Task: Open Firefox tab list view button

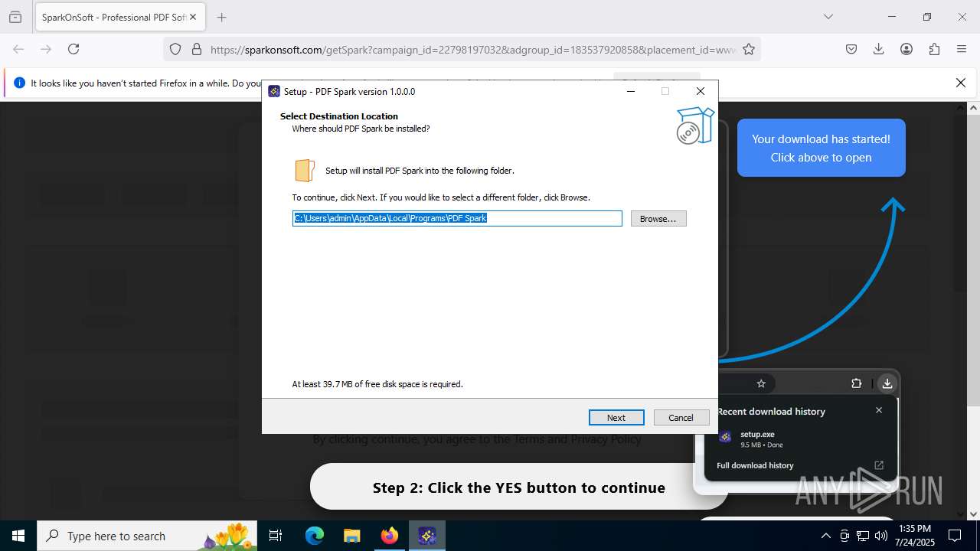Action: [x=15, y=17]
